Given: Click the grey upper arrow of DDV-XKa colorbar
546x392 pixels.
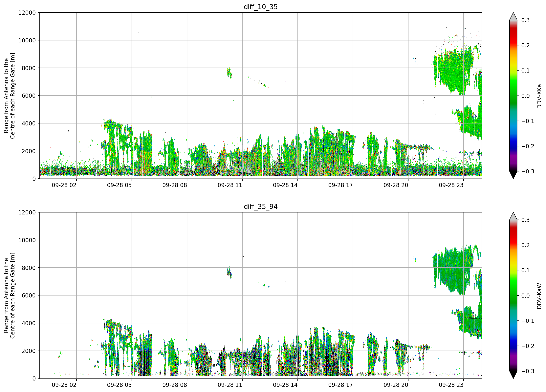Looking at the screenshot, I should coord(513,17).
